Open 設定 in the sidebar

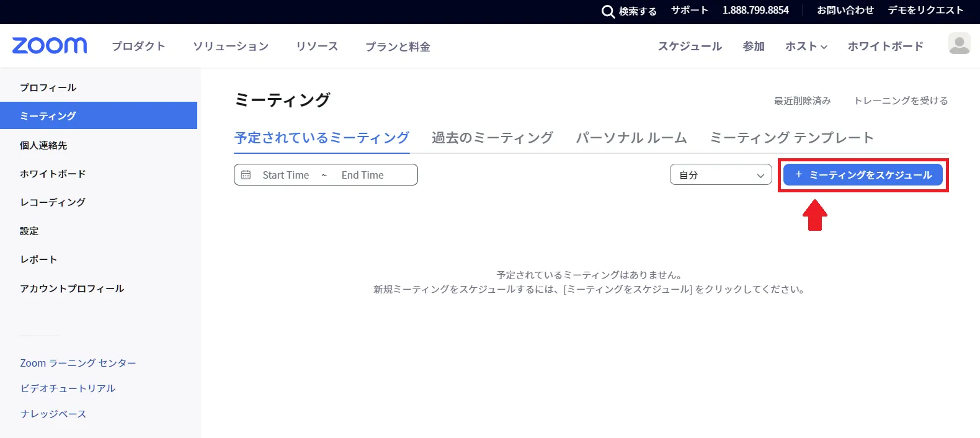(x=29, y=231)
